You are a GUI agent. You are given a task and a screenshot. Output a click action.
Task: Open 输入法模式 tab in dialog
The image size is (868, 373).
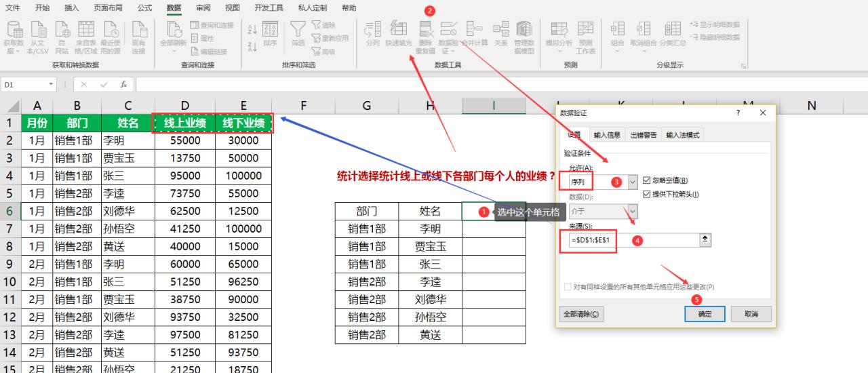point(682,135)
